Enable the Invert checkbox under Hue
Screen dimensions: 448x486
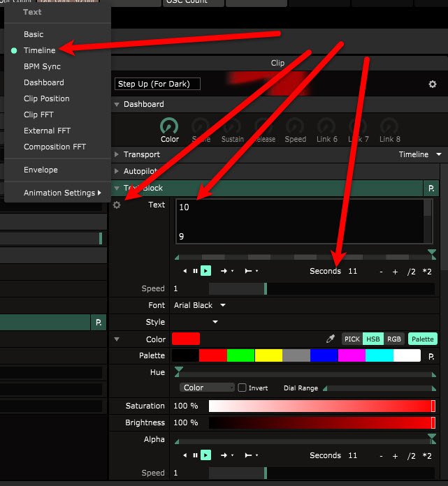[242, 388]
